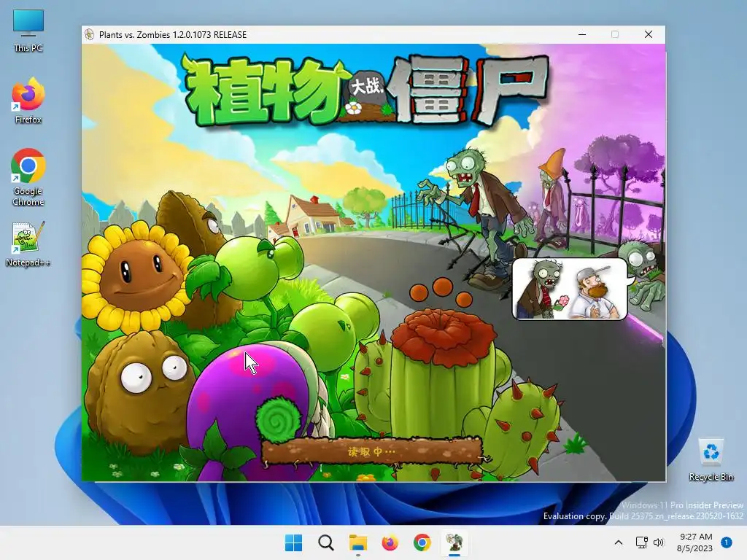
Task: Open Notepad++ desktop shortcut
Action: [x=28, y=244]
